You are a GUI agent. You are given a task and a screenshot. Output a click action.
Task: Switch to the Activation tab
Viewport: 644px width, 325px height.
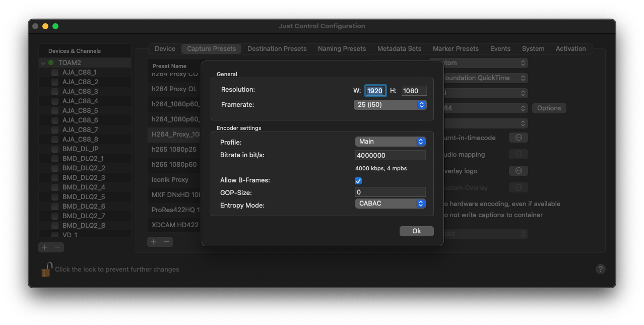[x=570, y=49]
